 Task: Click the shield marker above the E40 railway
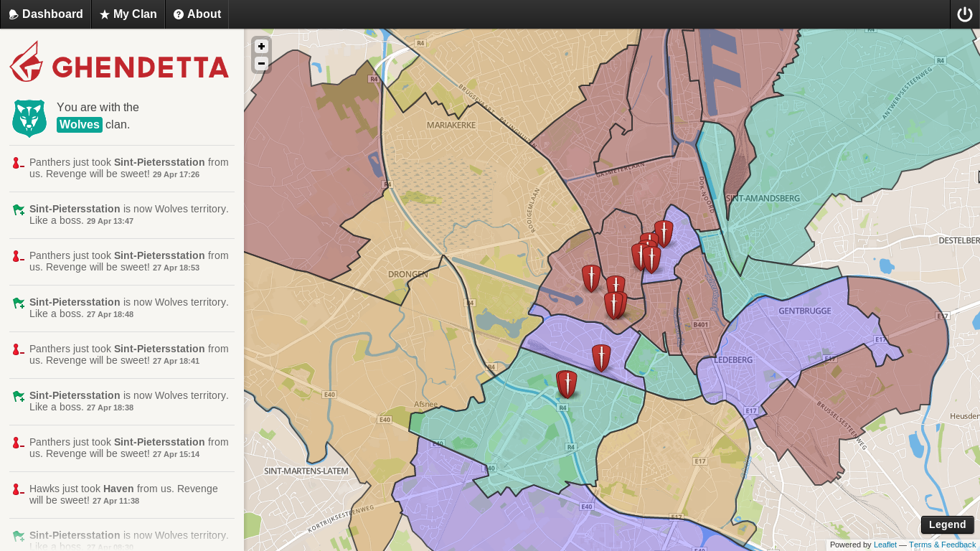[x=601, y=357]
